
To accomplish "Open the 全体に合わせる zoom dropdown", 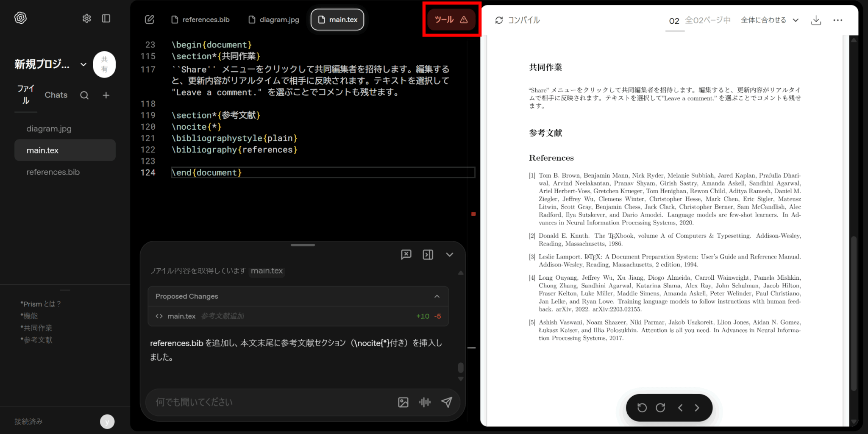I will coord(769,20).
